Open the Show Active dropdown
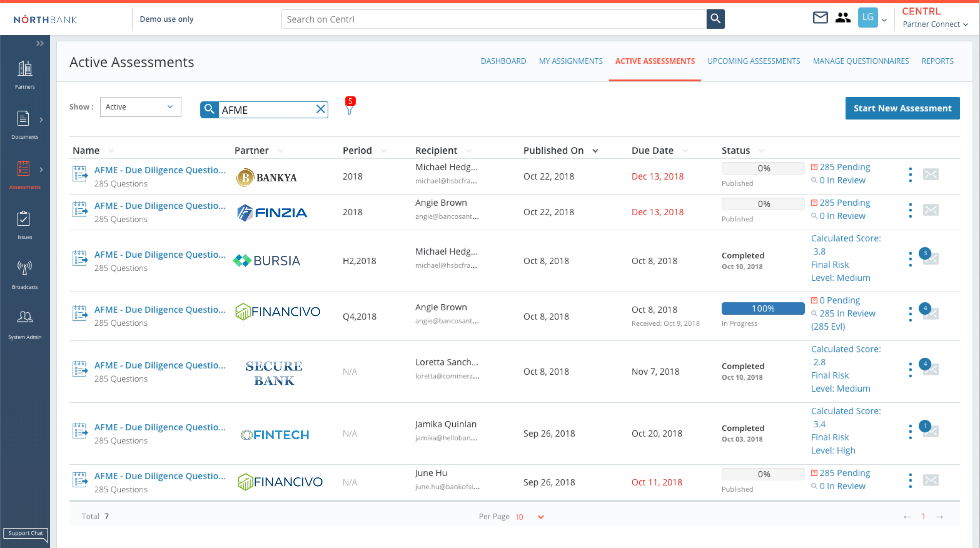980x548 pixels. (140, 107)
